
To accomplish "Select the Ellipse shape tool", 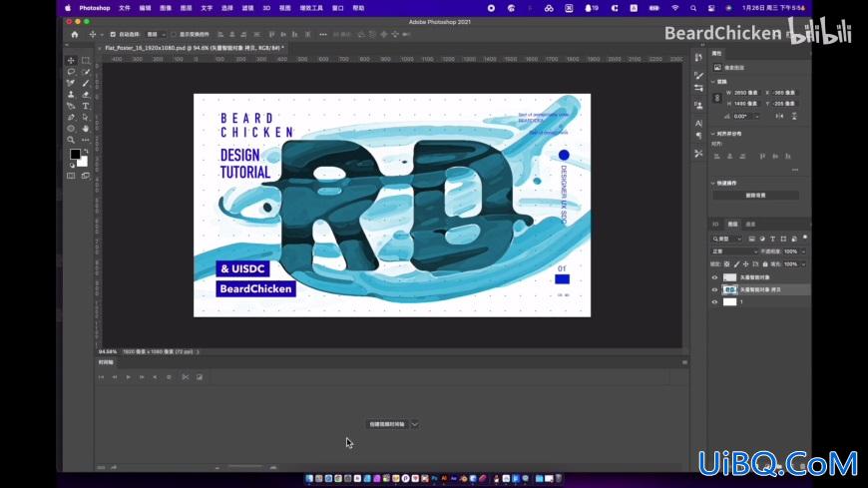I will tap(71, 129).
